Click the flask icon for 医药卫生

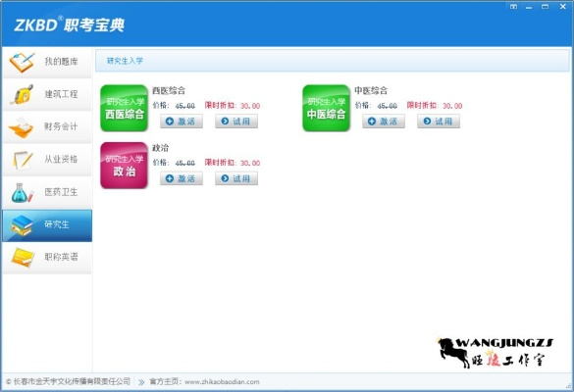pos(22,193)
